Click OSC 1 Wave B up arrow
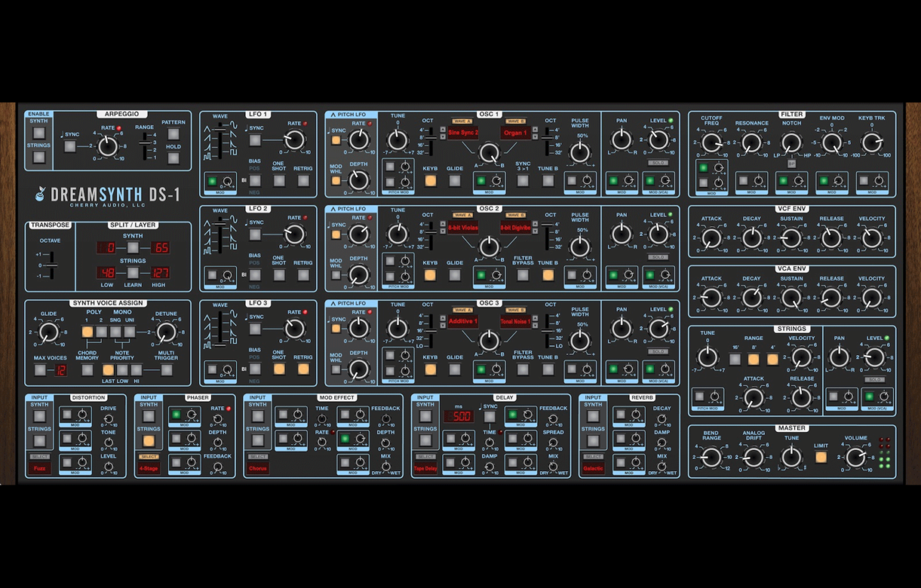 (535, 130)
